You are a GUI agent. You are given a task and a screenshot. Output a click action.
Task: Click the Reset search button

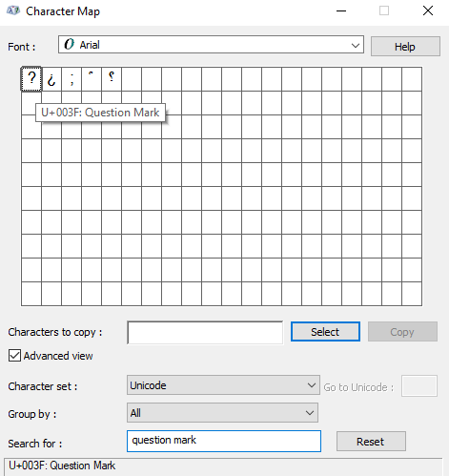coord(371,442)
